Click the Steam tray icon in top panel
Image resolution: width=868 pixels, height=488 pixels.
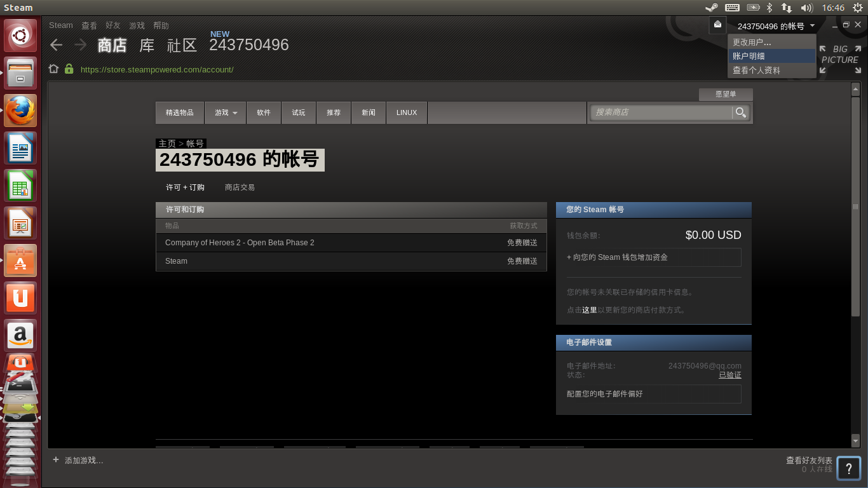click(711, 8)
